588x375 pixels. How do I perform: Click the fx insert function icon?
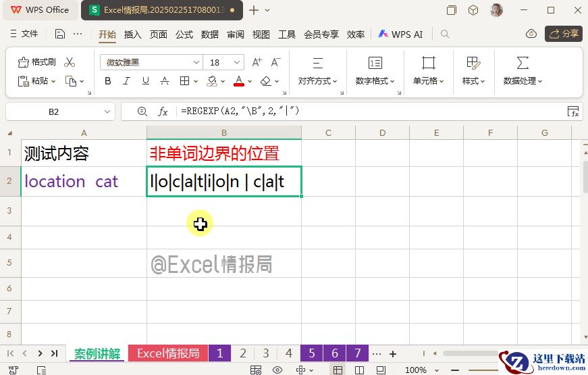click(x=163, y=111)
